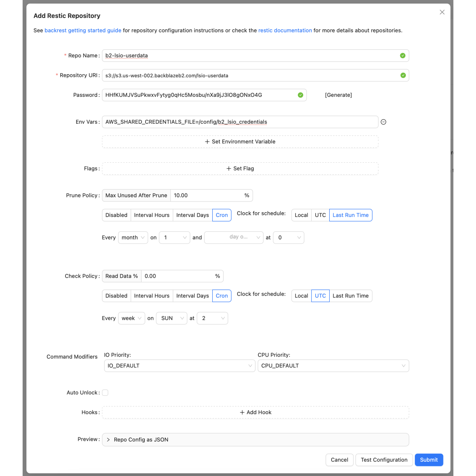476x476 pixels.
Task: Click the Test Configuration button
Action: [384, 460]
